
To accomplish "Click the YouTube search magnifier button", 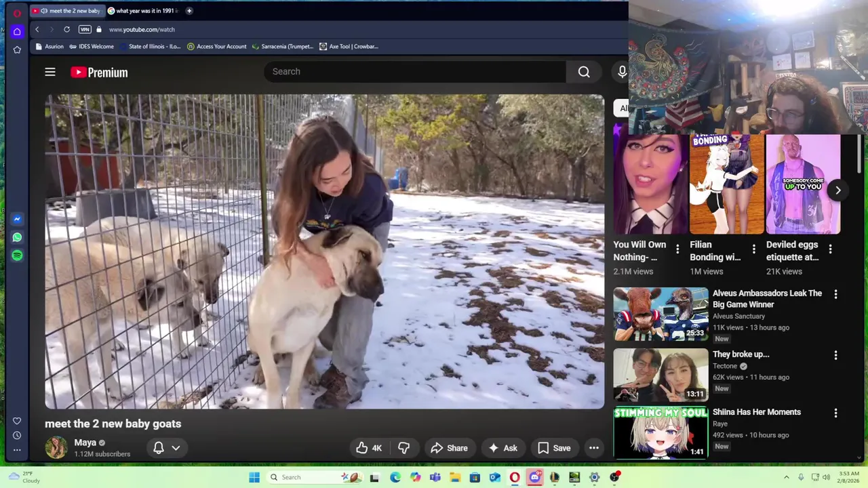I will pyautogui.click(x=584, y=72).
